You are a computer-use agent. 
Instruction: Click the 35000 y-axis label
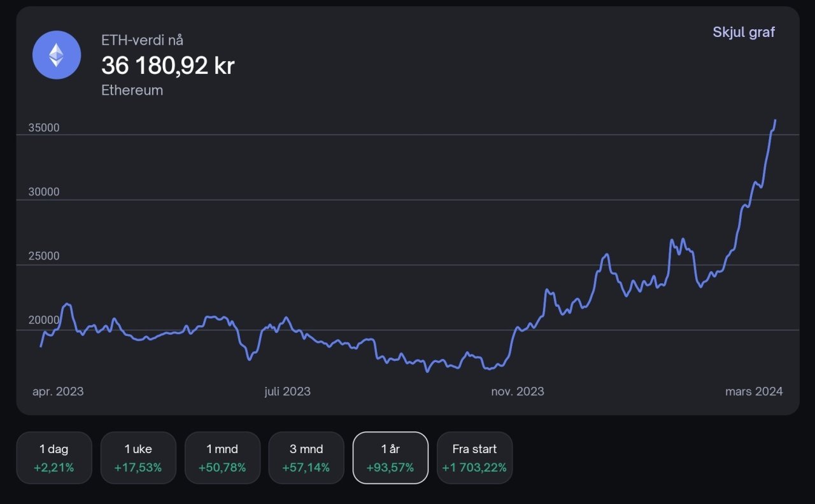click(44, 128)
